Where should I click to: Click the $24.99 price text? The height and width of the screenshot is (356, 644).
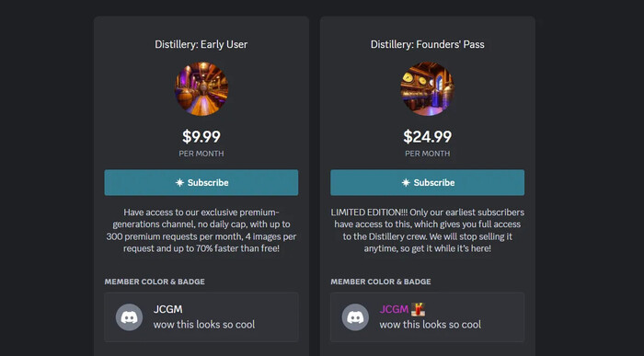pos(427,136)
